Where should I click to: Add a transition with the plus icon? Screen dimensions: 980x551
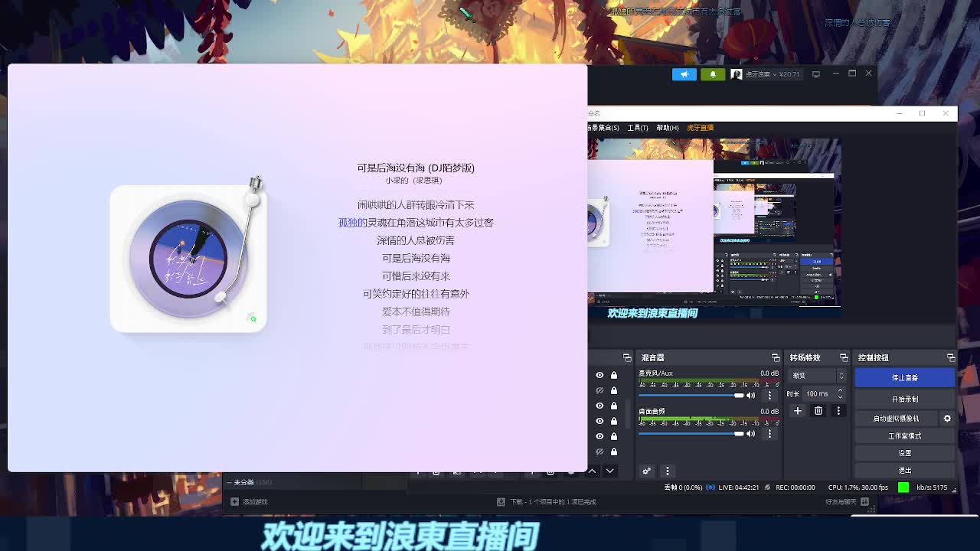[x=797, y=411]
